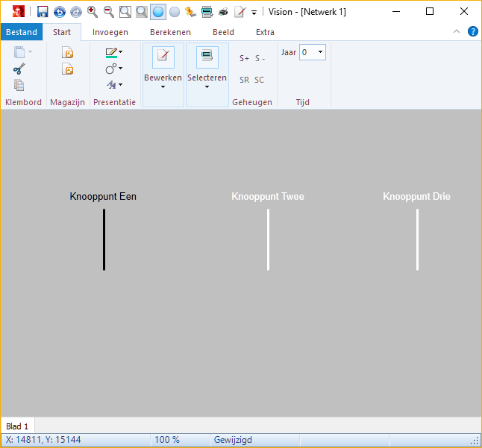Click the Undo arrow icon

tap(59, 12)
